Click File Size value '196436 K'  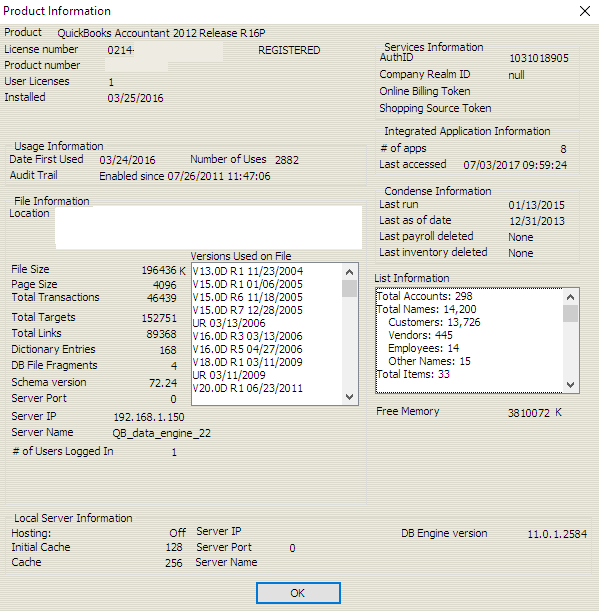click(164, 270)
